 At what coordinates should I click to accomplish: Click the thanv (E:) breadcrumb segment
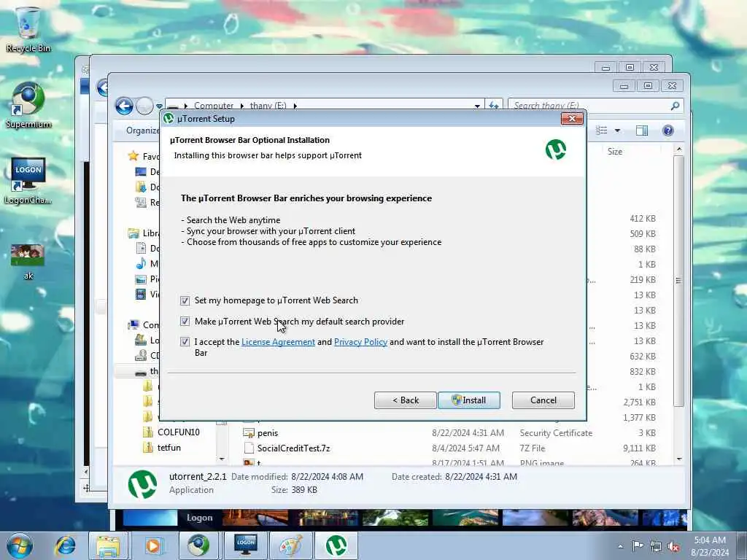pyautogui.click(x=268, y=106)
